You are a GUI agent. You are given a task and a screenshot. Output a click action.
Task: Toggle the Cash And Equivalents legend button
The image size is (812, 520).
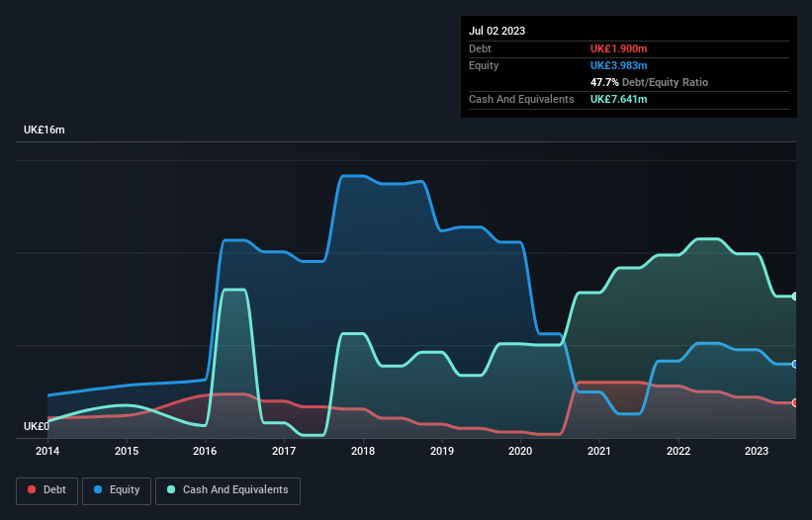pos(227,490)
